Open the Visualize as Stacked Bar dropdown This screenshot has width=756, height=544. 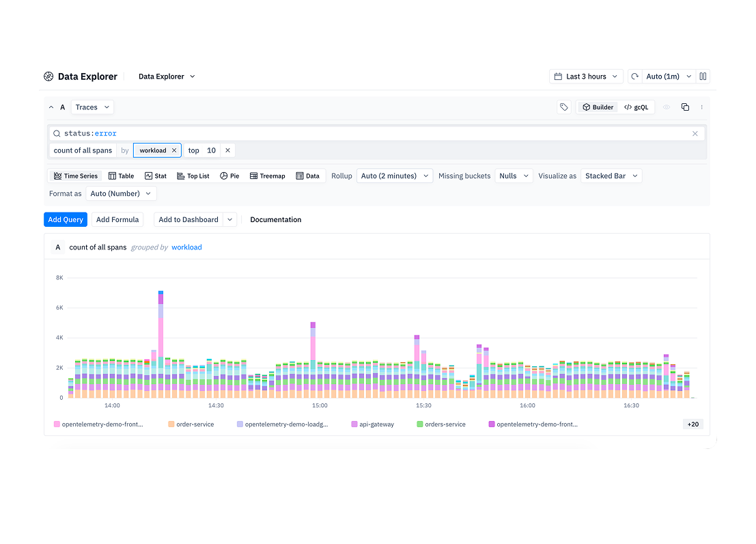click(x=611, y=176)
